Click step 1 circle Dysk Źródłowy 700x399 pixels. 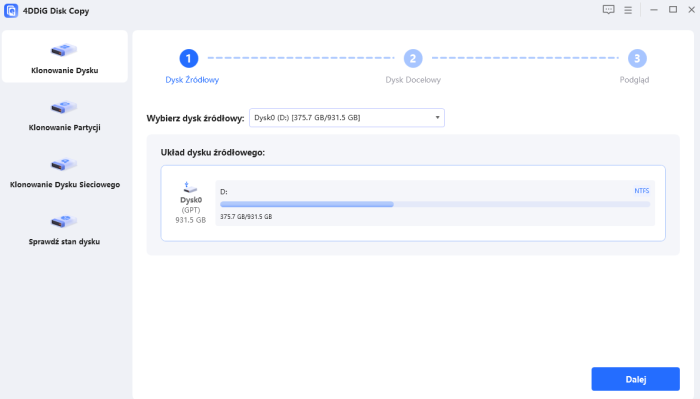point(189,58)
